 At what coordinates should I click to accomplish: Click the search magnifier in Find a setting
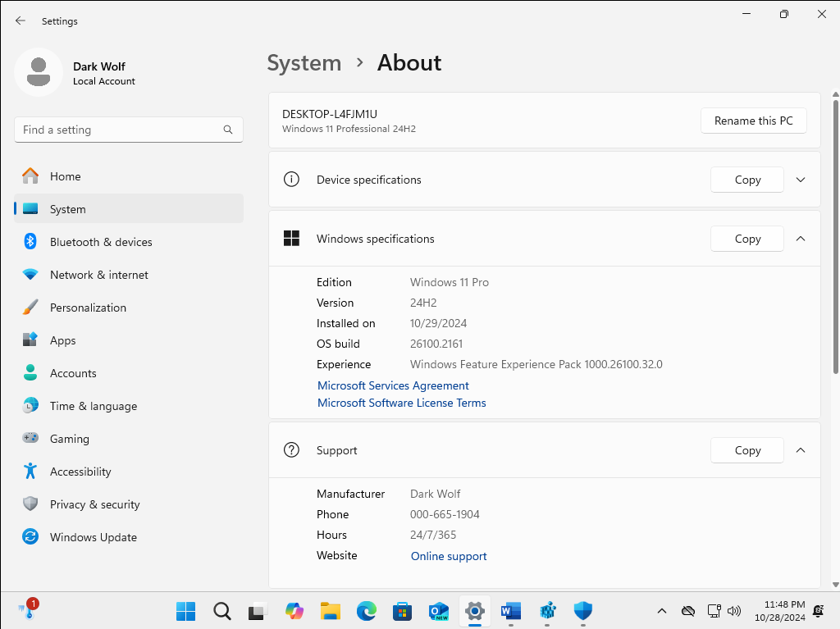228,130
